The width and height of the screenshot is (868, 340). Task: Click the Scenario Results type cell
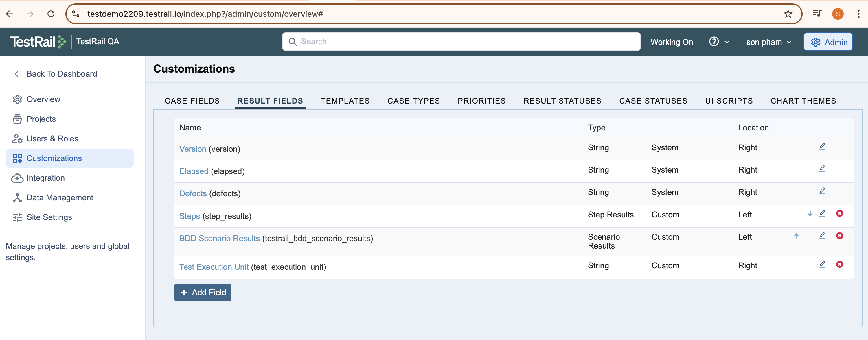[604, 241]
